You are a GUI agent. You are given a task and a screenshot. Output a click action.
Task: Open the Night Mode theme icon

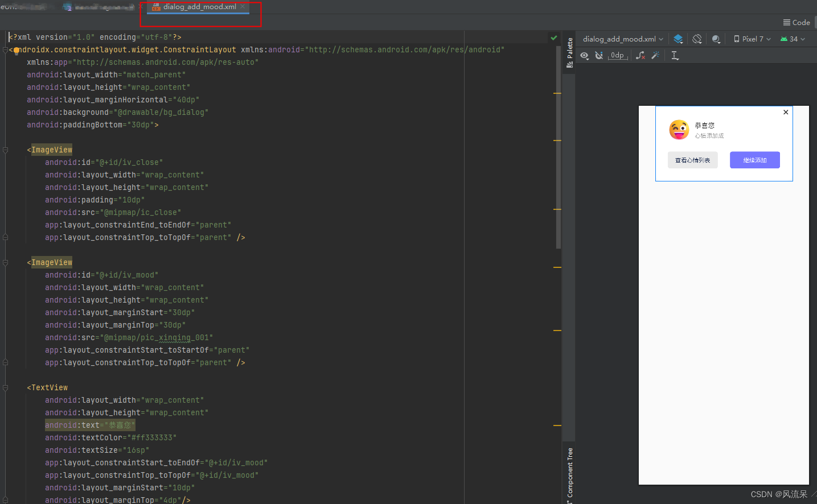[716, 39]
